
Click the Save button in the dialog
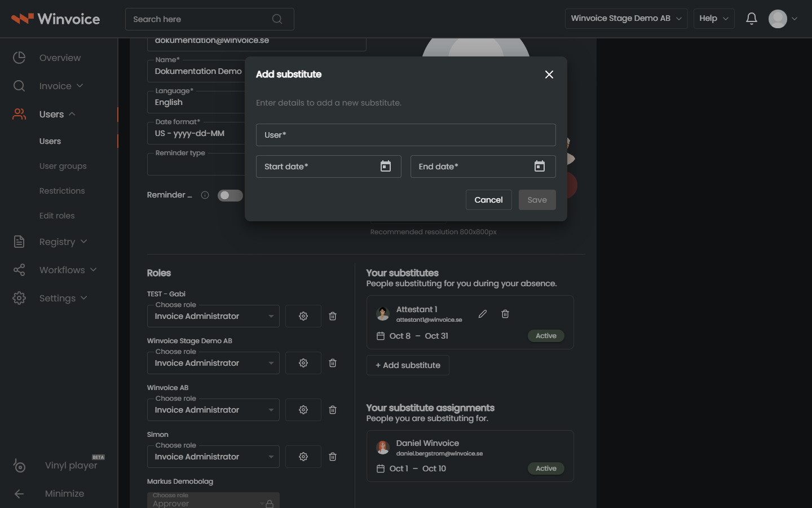537,200
